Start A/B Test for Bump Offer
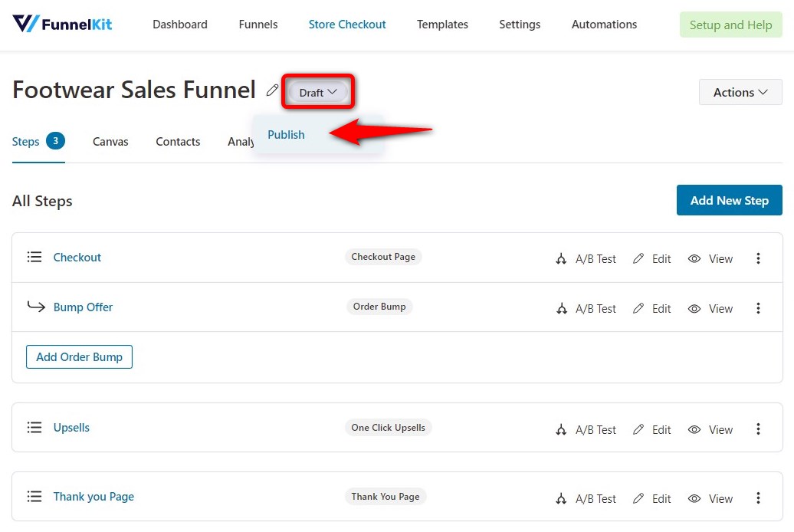 coord(586,309)
